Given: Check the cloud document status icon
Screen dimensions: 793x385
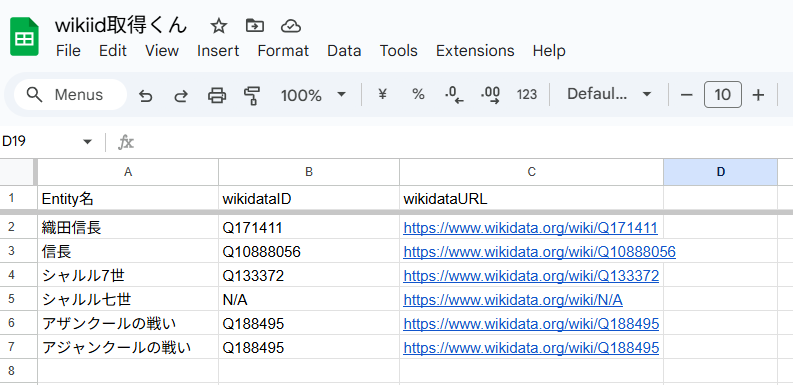Looking at the screenshot, I should click(x=291, y=26).
